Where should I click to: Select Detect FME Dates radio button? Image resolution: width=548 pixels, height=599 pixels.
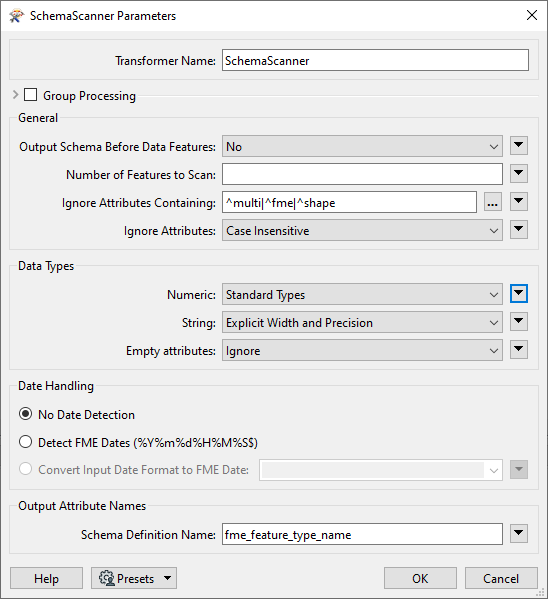pos(26,442)
